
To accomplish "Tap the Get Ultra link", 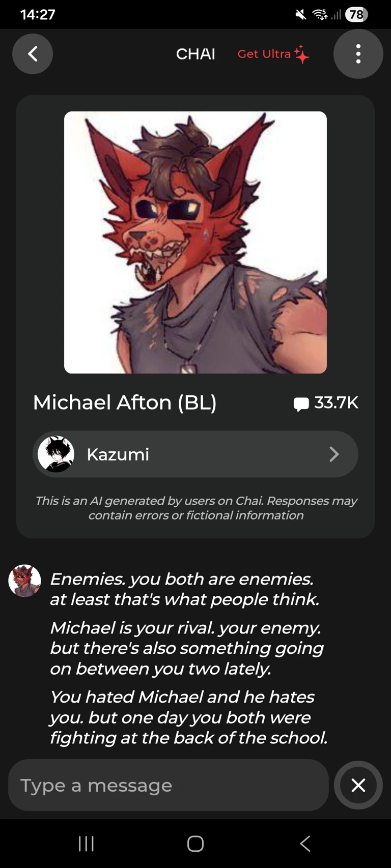I will pos(264,54).
